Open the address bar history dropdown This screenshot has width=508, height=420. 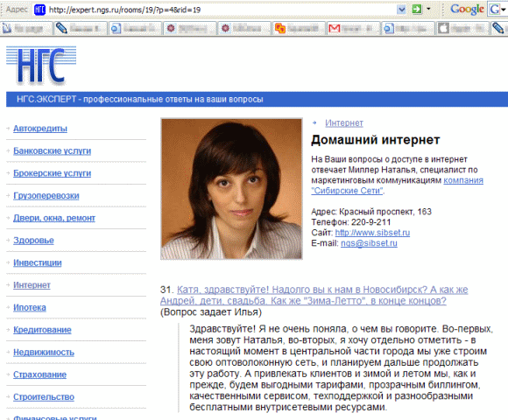(401, 10)
